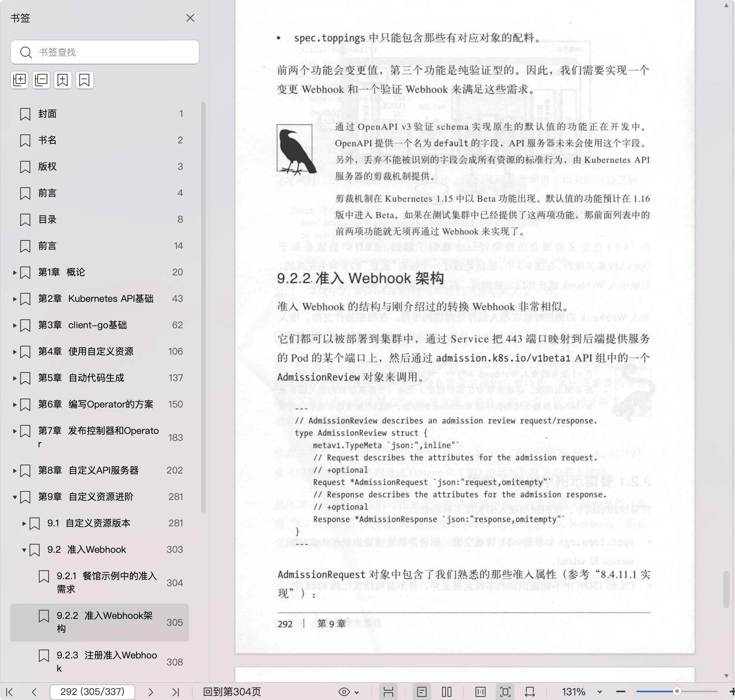This screenshot has height=700, width=735.
Task: Toggle two-page side-by-side view
Action: tap(447, 692)
